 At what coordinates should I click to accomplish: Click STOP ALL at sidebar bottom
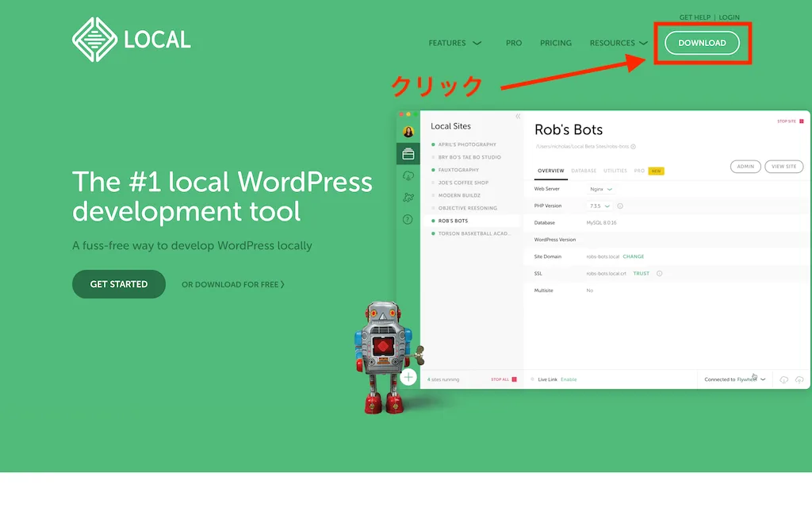click(504, 379)
